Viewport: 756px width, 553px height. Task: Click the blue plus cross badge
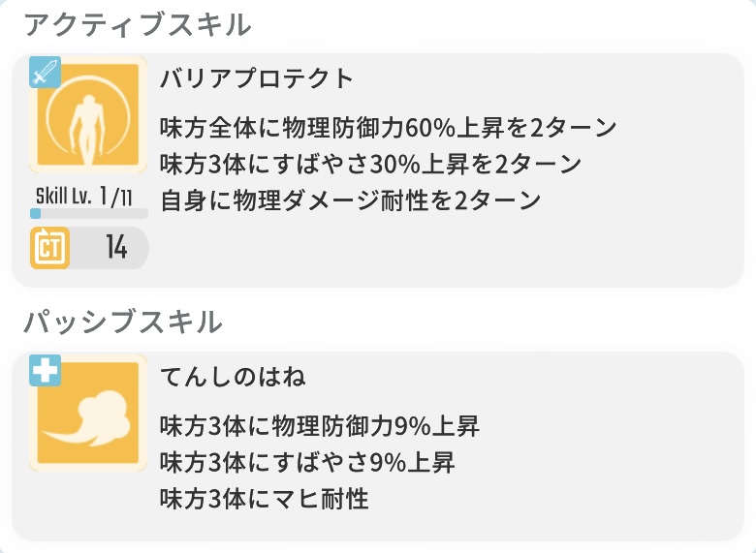(45, 370)
